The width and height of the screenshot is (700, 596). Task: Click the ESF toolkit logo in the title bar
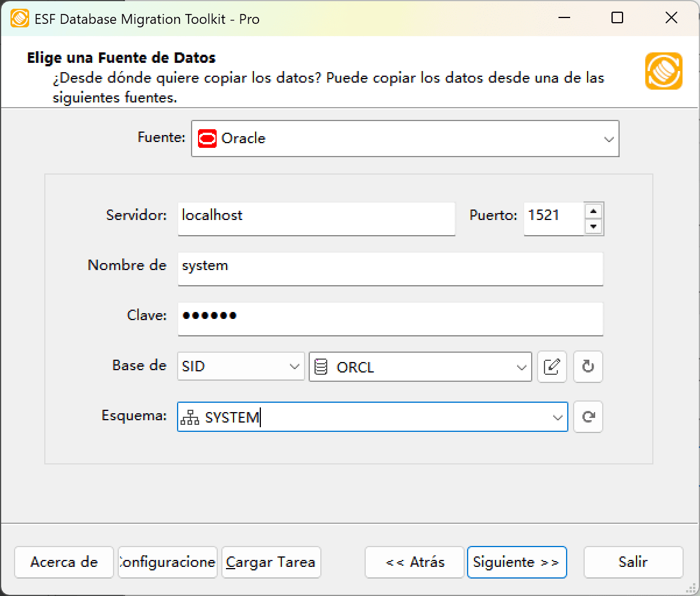click(x=20, y=18)
